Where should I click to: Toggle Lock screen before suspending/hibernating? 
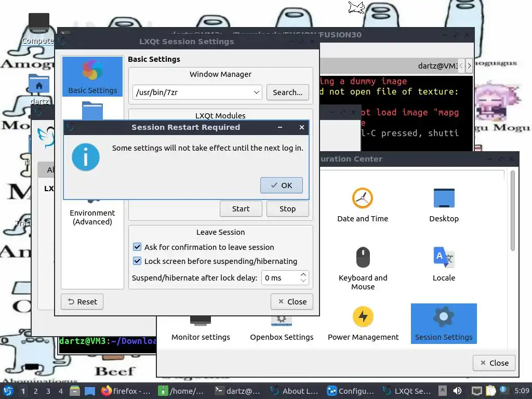pyautogui.click(x=137, y=261)
